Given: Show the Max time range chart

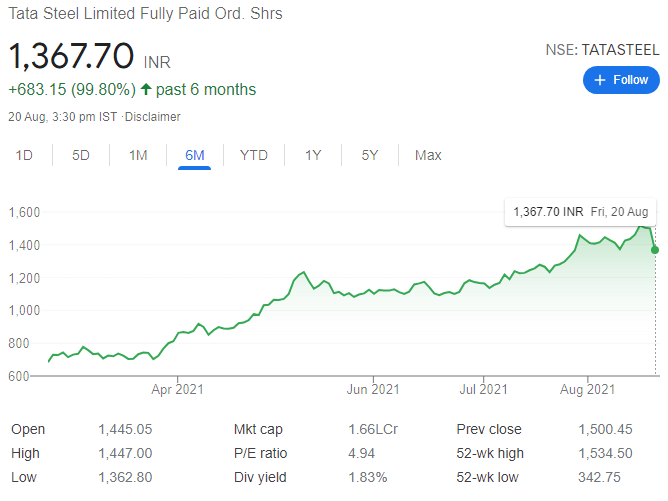Looking at the screenshot, I should [x=428, y=155].
